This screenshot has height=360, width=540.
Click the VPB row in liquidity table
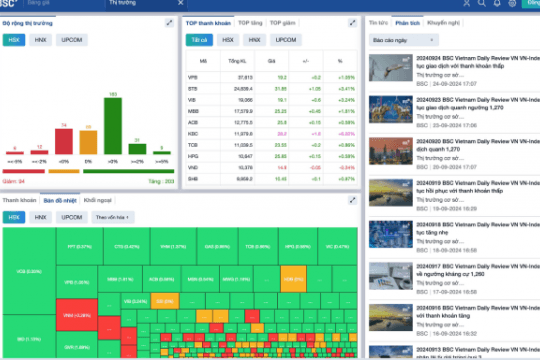click(x=271, y=78)
